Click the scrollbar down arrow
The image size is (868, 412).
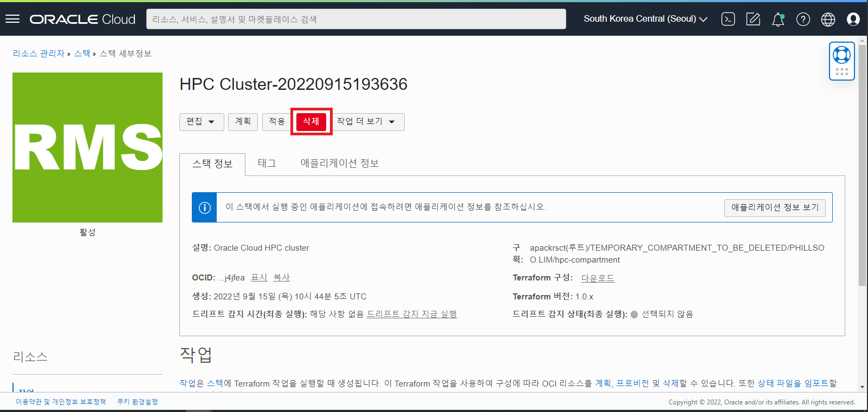pyautogui.click(x=863, y=387)
